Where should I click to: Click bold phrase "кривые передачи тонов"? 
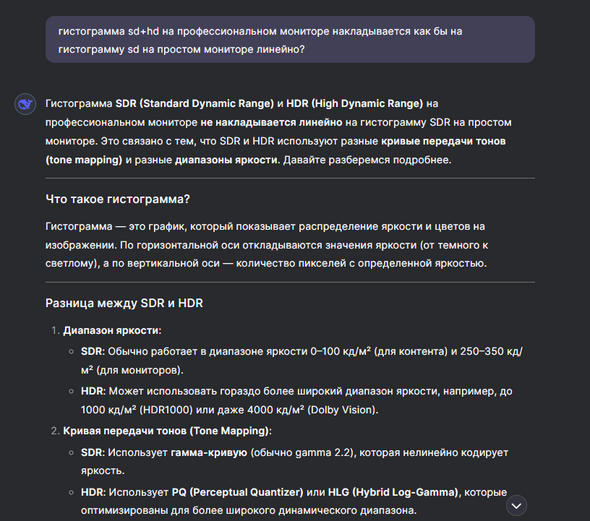coord(444,141)
